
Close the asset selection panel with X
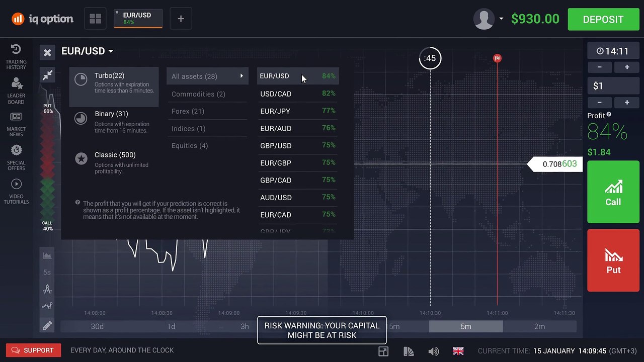pos(47,52)
